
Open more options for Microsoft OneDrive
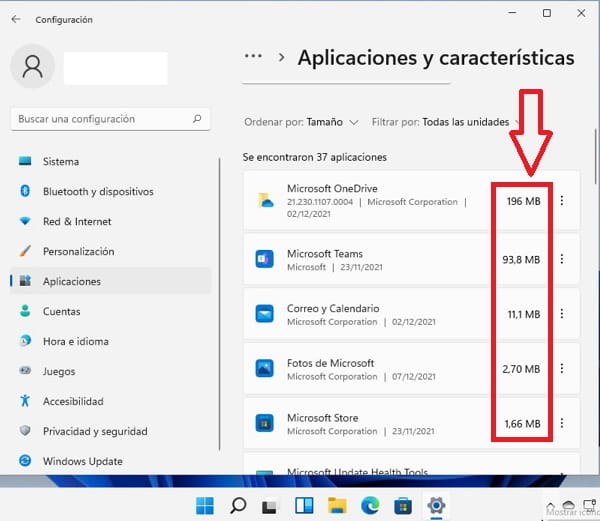point(562,200)
